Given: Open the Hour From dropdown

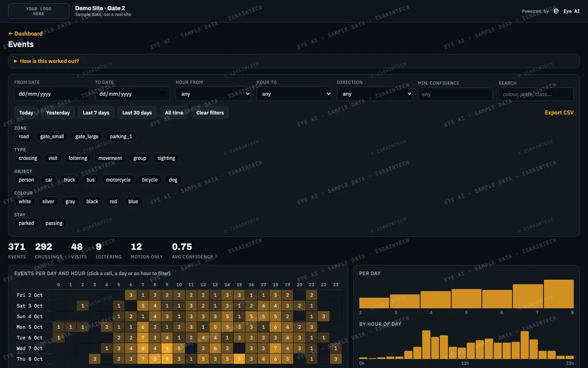Looking at the screenshot, I should coord(213,94).
